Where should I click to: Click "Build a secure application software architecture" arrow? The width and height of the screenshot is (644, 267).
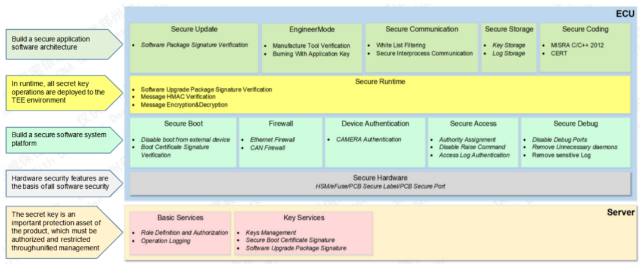pyautogui.click(x=64, y=43)
